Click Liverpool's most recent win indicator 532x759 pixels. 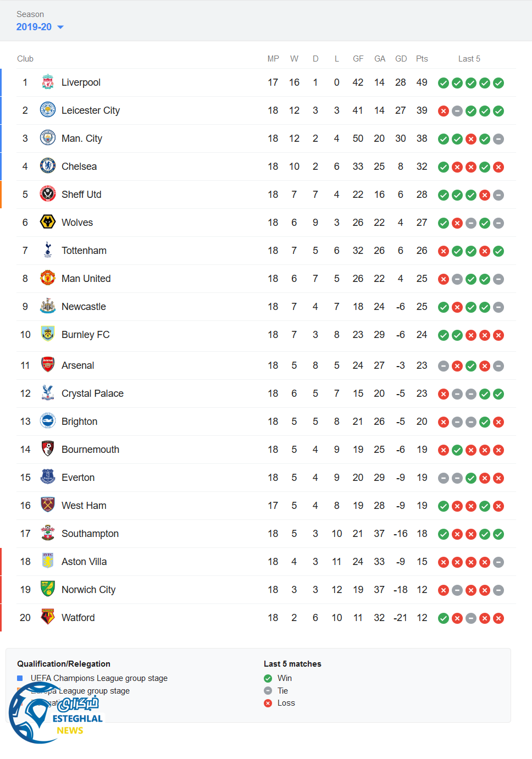(x=498, y=83)
